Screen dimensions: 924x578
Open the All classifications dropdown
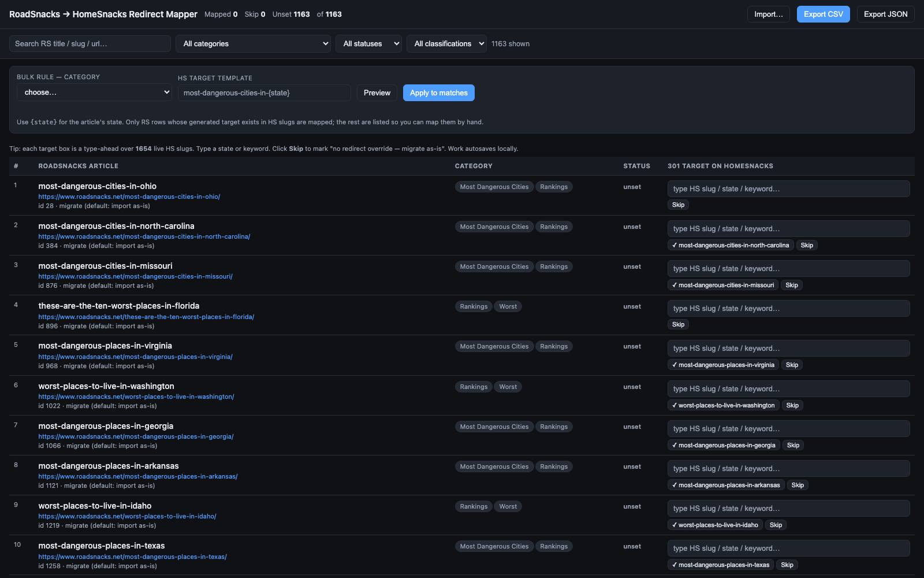coord(446,44)
